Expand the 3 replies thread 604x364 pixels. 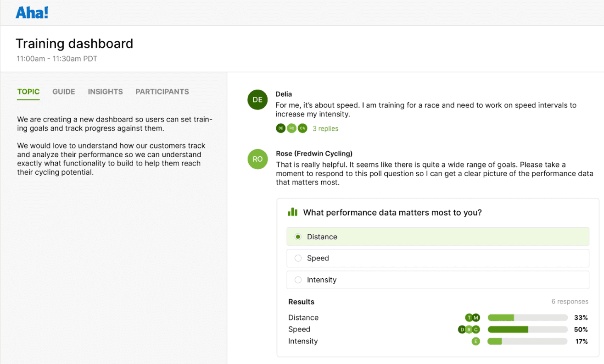(325, 128)
